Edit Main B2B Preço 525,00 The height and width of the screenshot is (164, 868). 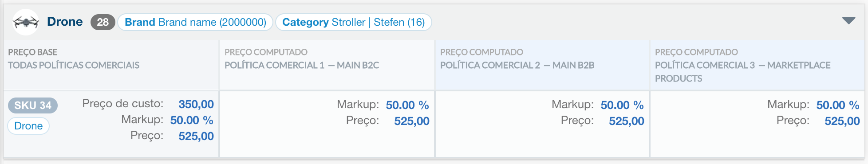point(626,121)
